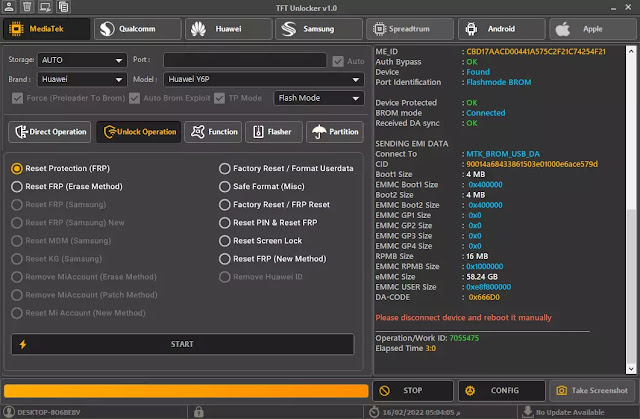Open the device manager monitor icon
The height and width of the screenshot is (419, 640).
(45, 7)
